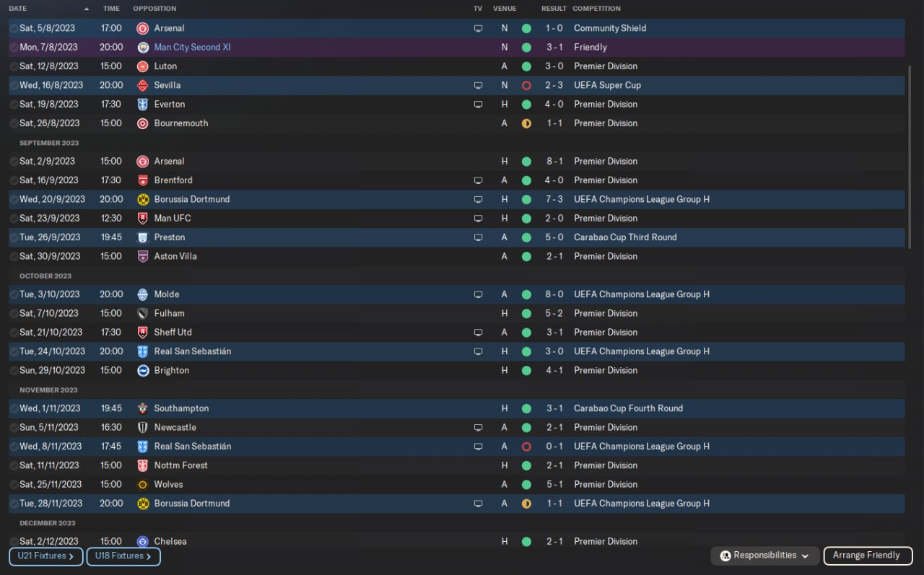This screenshot has height=575, width=924.
Task: Click the Arrange Friendly button
Action: point(867,556)
